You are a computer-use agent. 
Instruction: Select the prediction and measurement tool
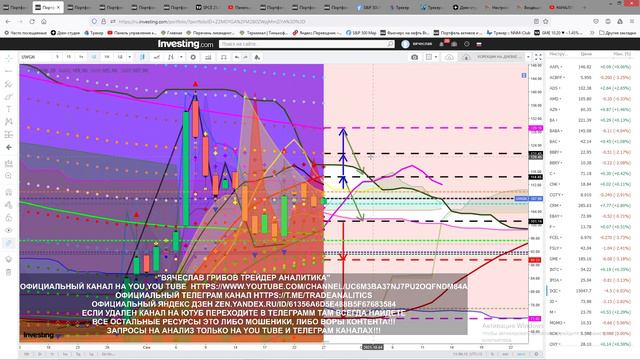click(x=9, y=134)
